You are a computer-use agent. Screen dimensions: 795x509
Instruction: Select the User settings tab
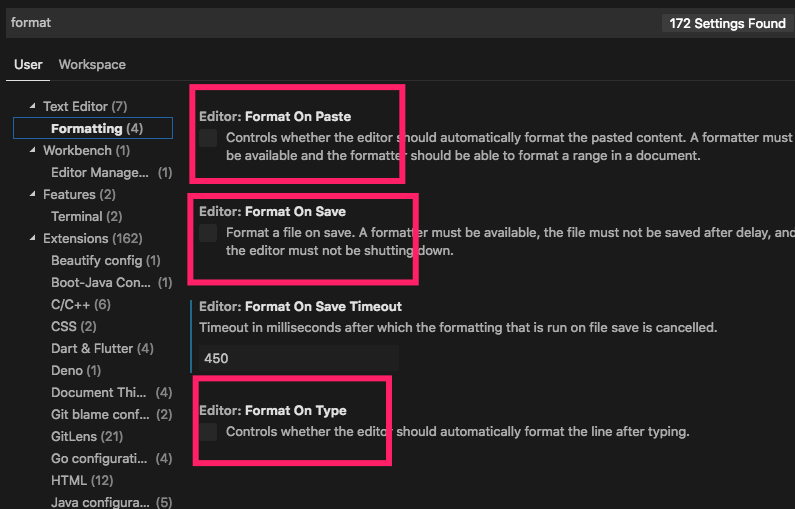pyautogui.click(x=28, y=64)
